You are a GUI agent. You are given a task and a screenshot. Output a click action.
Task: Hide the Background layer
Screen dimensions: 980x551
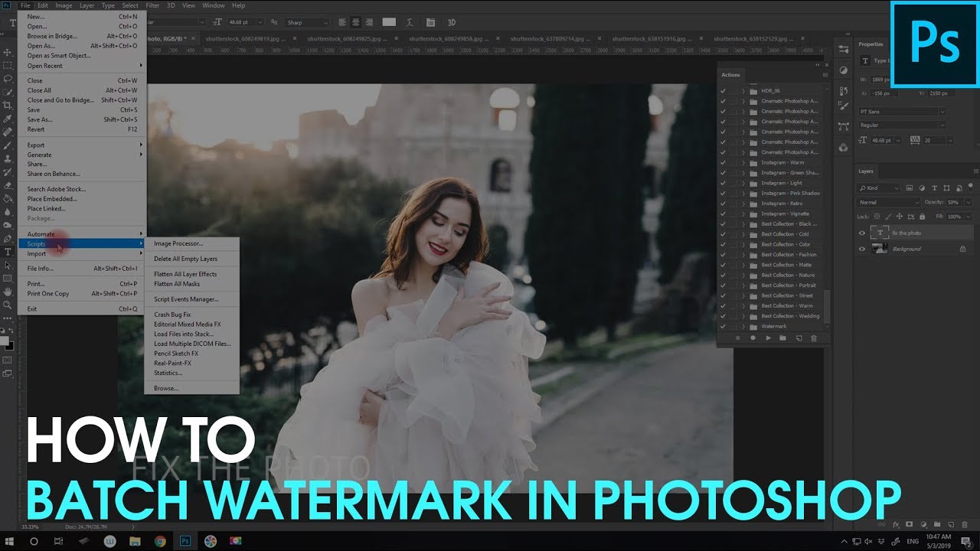[862, 249]
